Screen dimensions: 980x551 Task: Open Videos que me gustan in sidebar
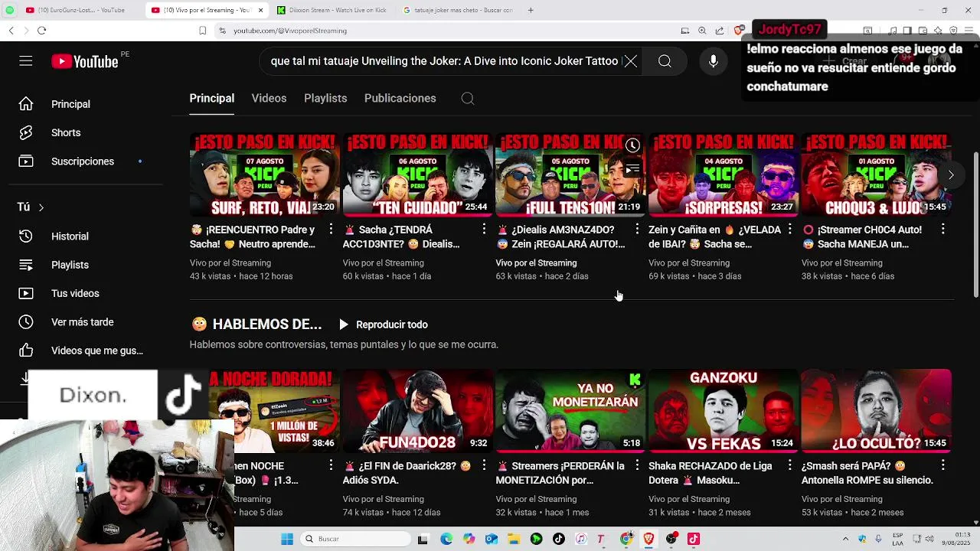pyautogui.click(x=96, y=350)
